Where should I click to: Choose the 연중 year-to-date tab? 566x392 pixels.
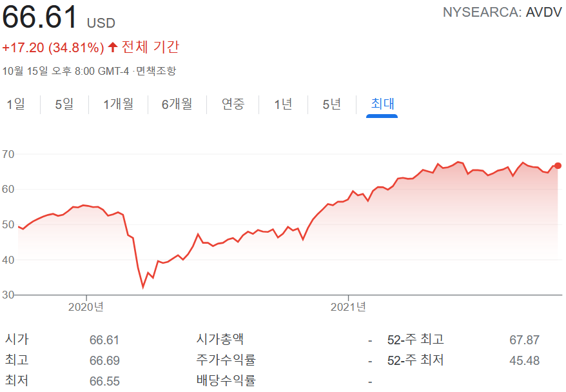(233, 104)
